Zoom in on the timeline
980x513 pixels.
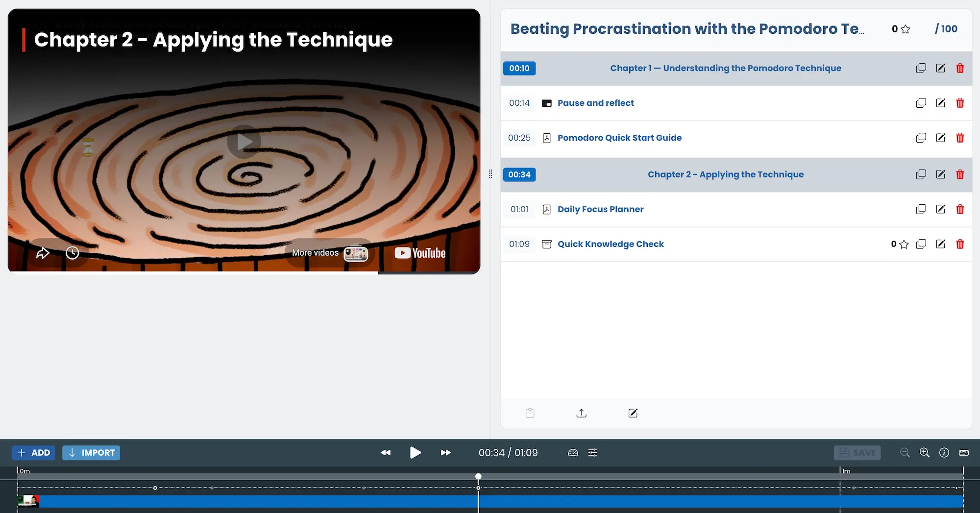click(924, 453)
